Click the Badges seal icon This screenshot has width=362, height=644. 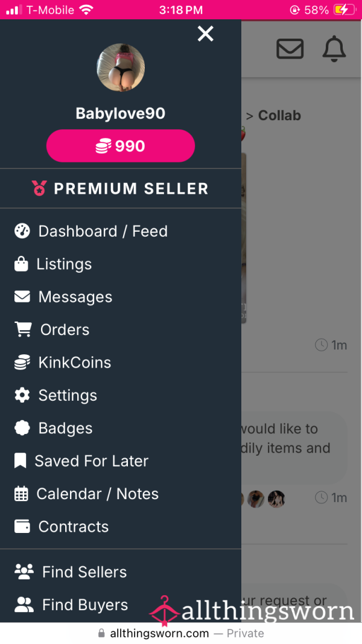pyautogui.click(x=22, y=428)
